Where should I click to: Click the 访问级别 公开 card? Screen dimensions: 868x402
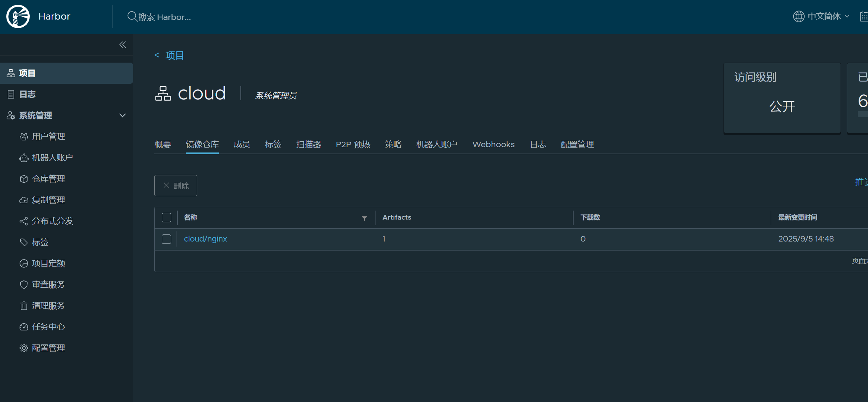(x=782, y=98)
